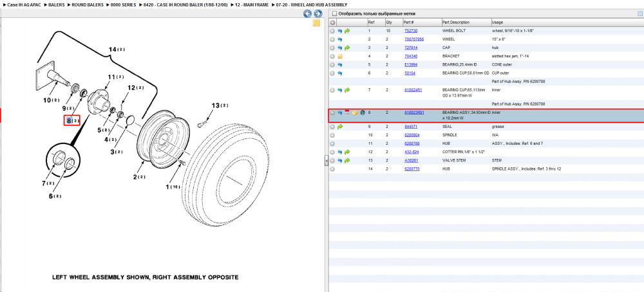Open part number link 618023R91

pos(414,113)
